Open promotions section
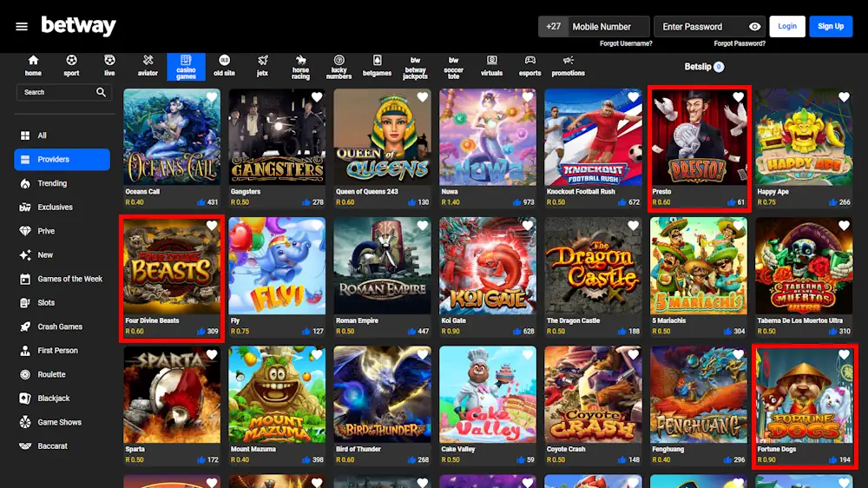The image size is (868, 488). tap(568, 66)
